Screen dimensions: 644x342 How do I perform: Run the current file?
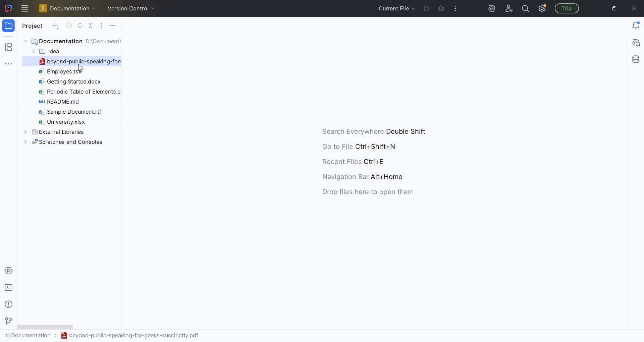[x=427, y=9]
